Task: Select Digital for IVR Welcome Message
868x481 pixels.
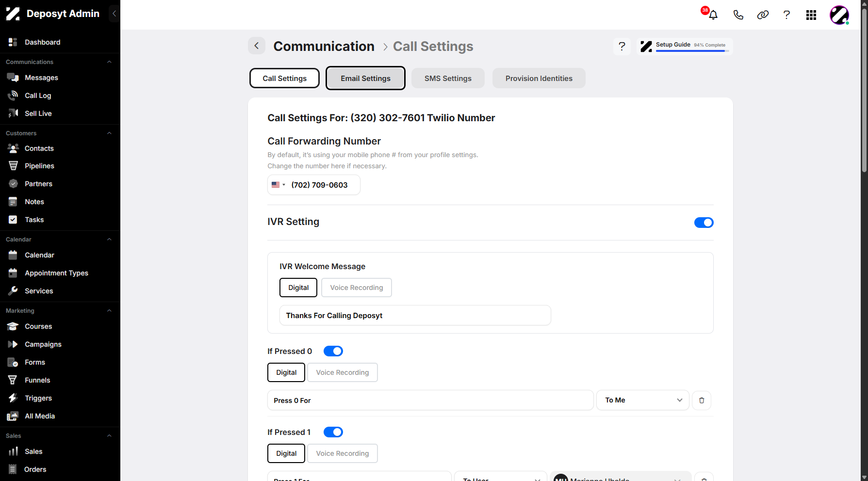Action: (298, 288)
